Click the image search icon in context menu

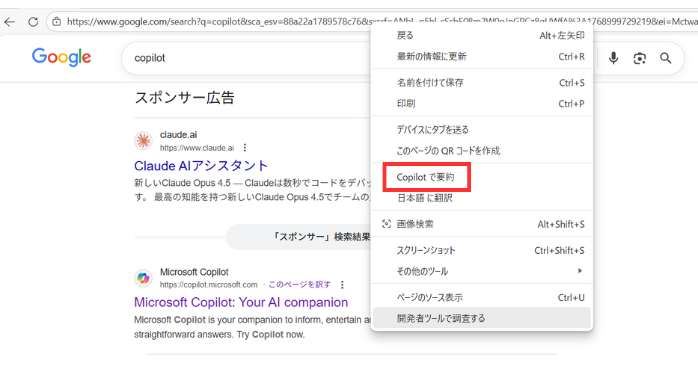click(386, 224)
